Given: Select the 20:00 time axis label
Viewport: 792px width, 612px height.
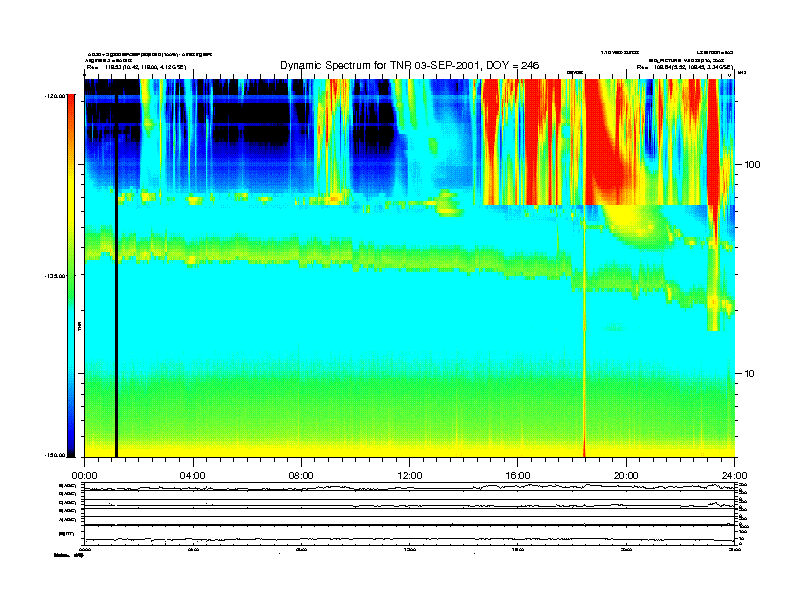Looking at the screenshot, I should (626, 476).
